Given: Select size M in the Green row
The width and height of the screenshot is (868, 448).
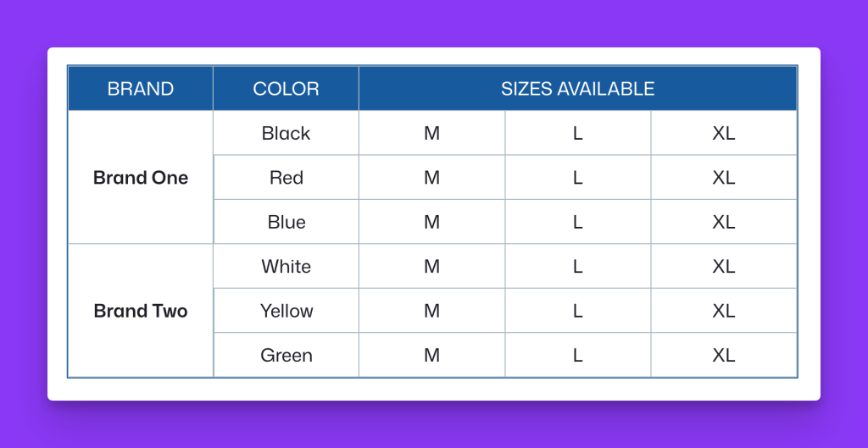Looking at the screenshot, I should pyautogui.click(x=431, y=355).
